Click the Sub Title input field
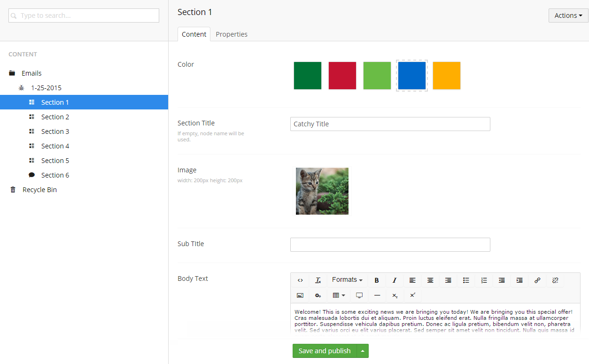The width and height of the screenshot is (589, 364). pyautogui.click(x=390, y=245)
